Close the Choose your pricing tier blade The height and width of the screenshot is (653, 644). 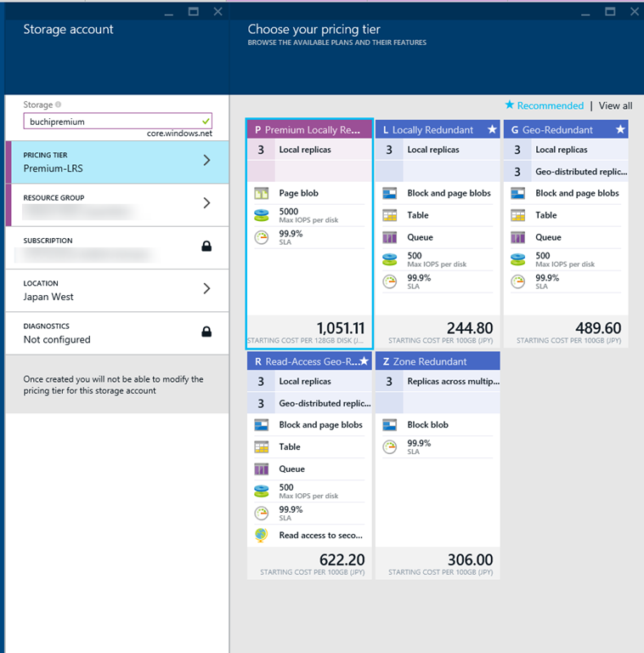point(635,12)
